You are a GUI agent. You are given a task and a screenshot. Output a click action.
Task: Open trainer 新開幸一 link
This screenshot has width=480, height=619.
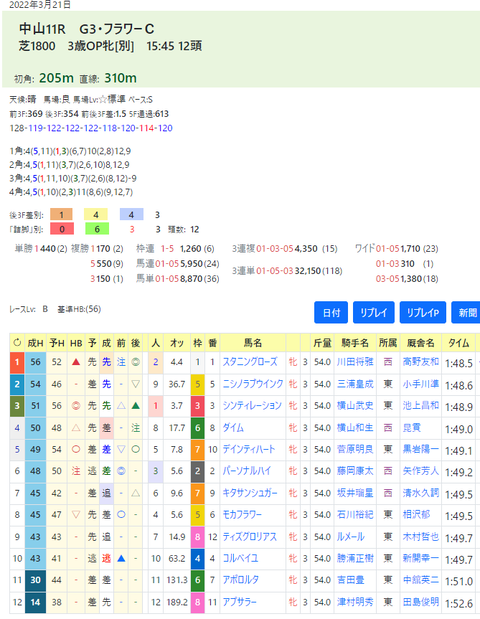click(x=421, y=559)
